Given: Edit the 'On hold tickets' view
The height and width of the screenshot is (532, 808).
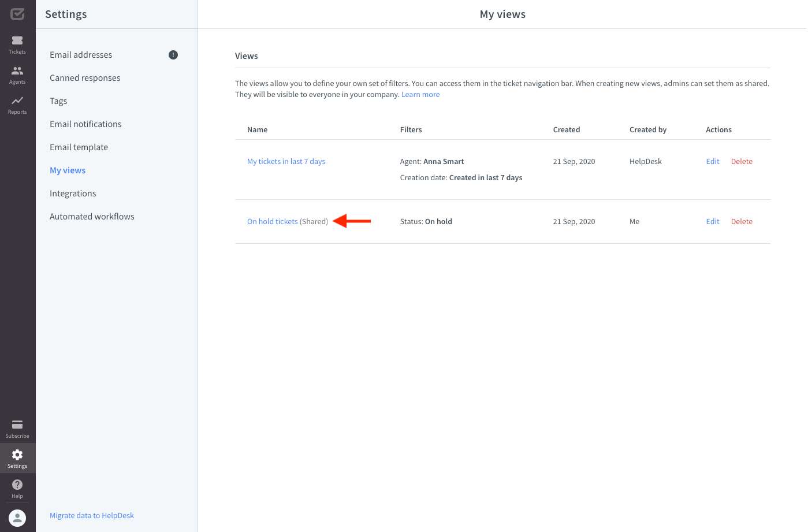Looking at the screenshot, I should pyautogui.click(x=712, y=221).
